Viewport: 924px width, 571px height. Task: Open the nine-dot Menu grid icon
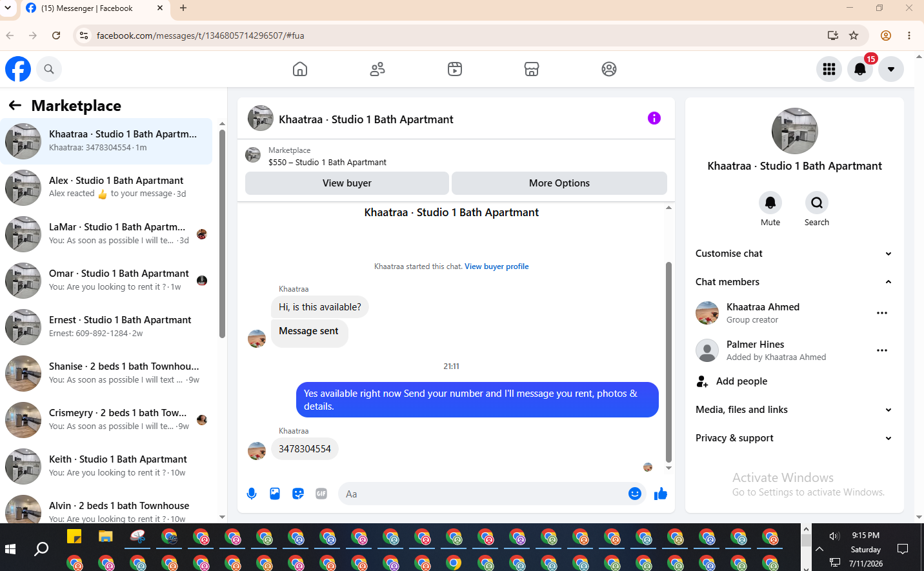(x=829, y=69)
